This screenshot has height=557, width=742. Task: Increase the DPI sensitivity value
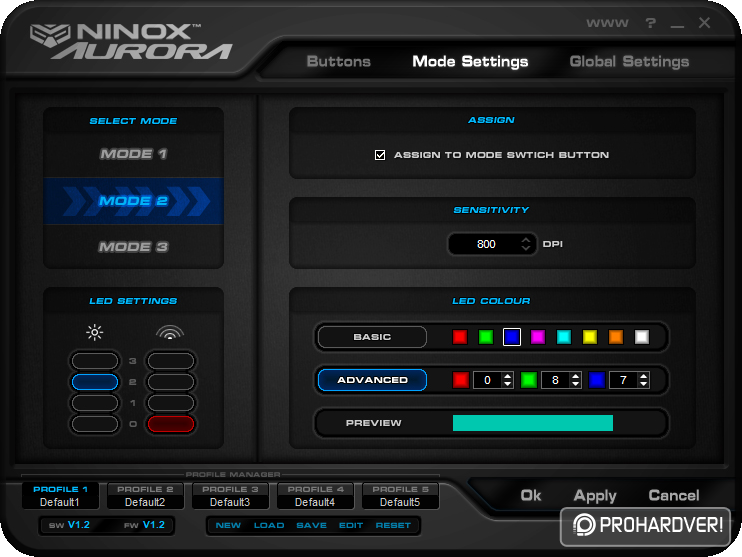(526, 239)
